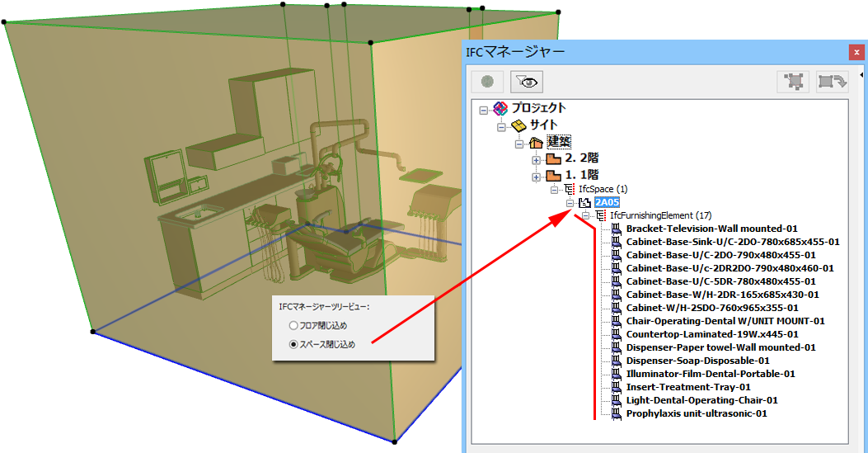
Task: Click the サイト site icon
Action: coord(518,125)
